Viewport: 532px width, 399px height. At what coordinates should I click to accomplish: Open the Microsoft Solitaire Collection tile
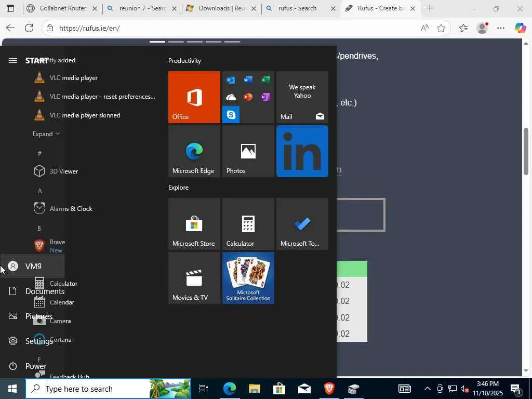click(x=248, y=278)
